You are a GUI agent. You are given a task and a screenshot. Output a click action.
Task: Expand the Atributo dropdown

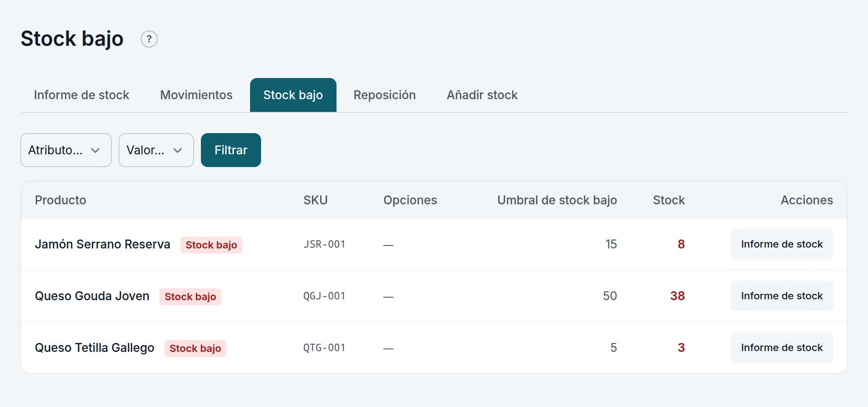(x=66, y=150)
